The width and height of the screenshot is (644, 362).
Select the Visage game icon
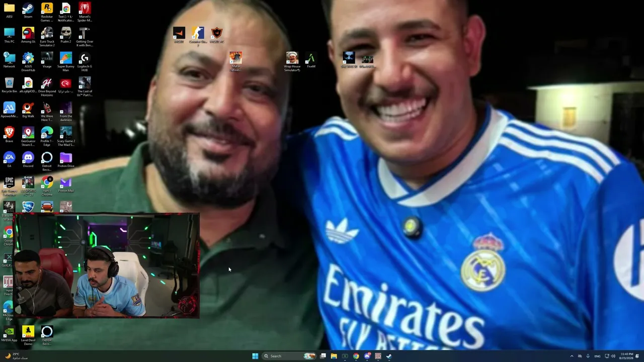pyautogui.click(x=47, y=60)
